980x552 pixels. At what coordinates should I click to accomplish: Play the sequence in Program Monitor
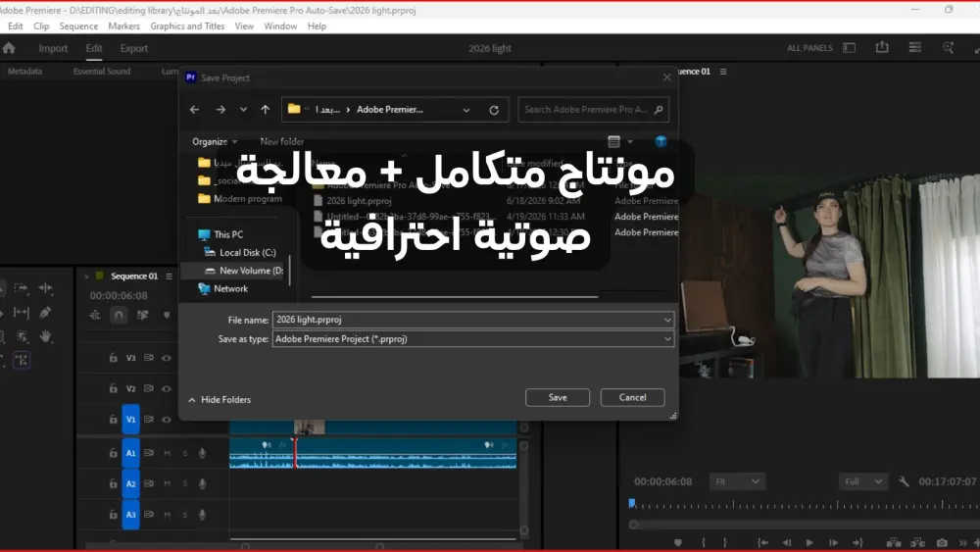[810, 542]
